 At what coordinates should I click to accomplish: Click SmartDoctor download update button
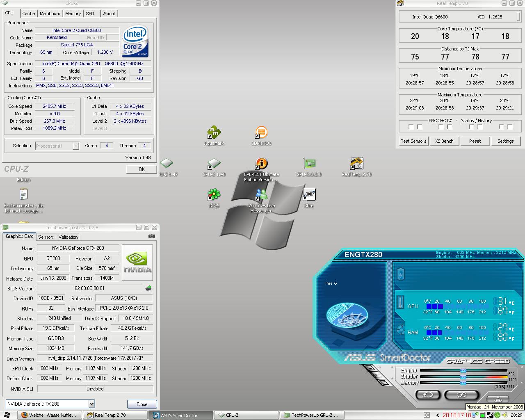(x=498, y=399)
